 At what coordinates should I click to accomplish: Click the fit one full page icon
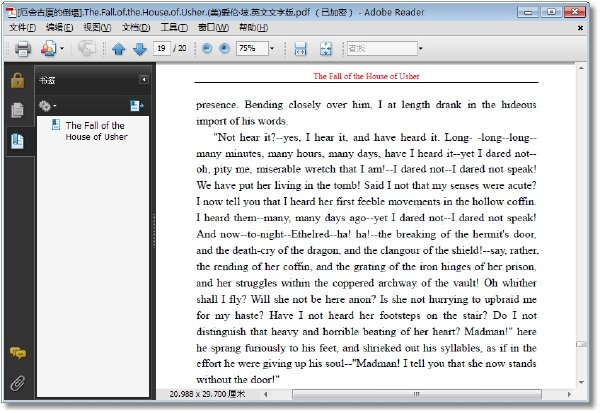pos(326,49)
